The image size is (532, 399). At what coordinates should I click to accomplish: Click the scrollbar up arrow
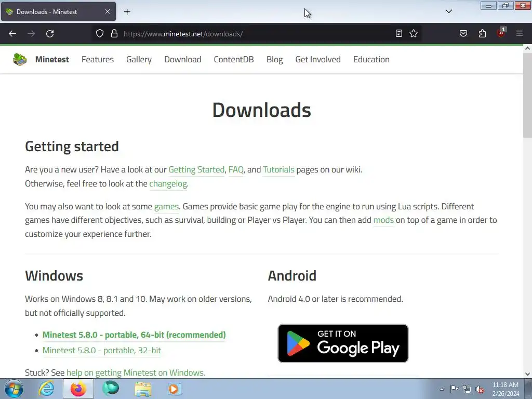[527, 48]
